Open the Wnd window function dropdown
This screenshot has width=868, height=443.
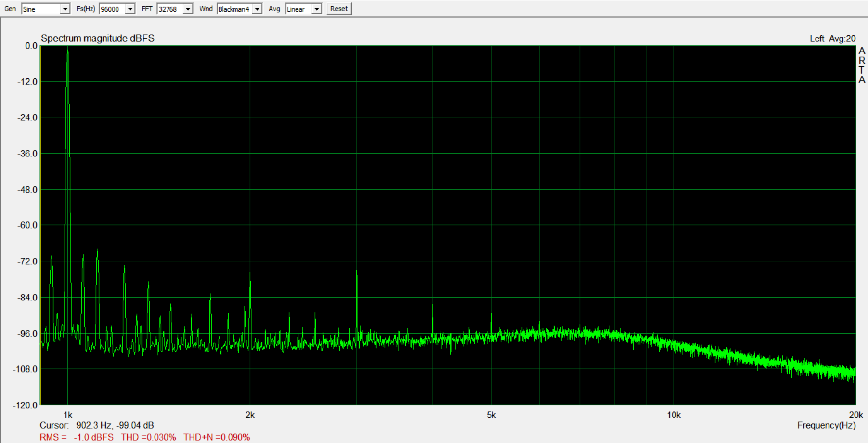(257, 9)
